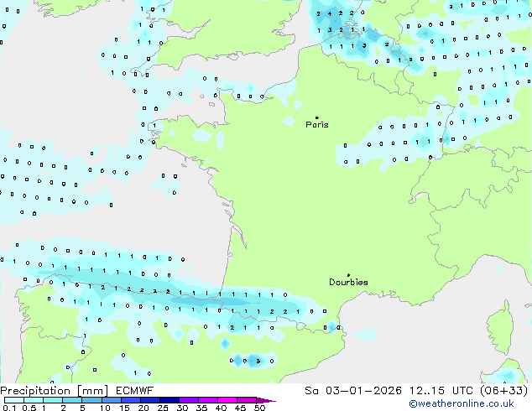This screenshot has height=411, width=532.
Task: Click the '4' precipitation value on the map
Action: pos(330,14)
